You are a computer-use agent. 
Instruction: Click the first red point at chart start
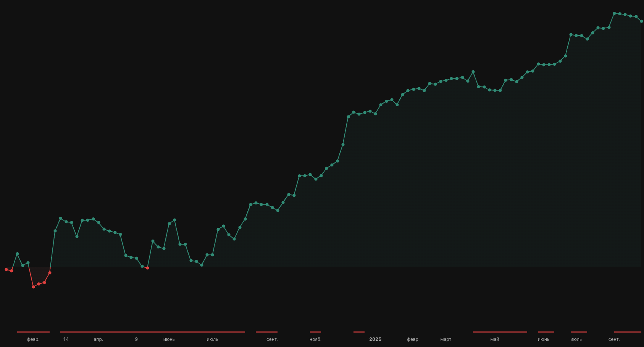pyautogui.click(x=6, y=269)
